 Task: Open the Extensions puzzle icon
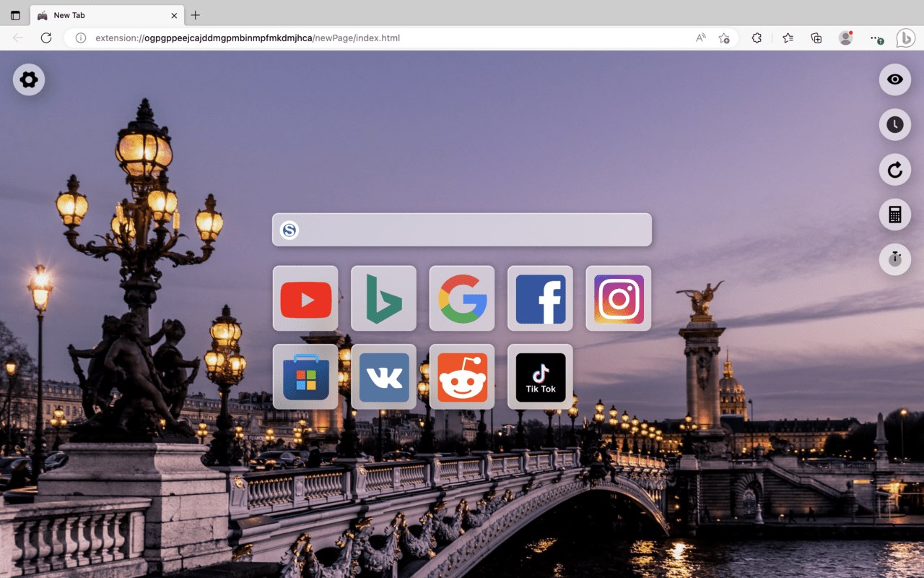point(757,38)
